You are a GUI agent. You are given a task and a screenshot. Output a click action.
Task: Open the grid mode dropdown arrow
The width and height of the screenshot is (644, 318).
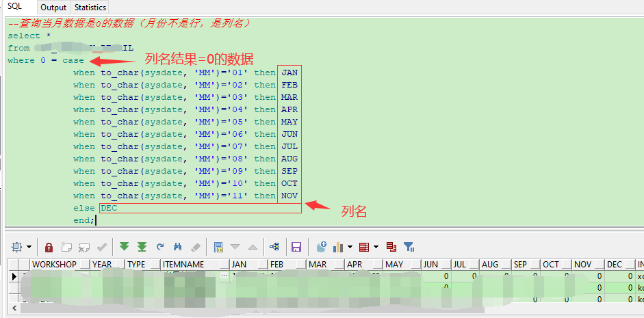pos(29,247)
